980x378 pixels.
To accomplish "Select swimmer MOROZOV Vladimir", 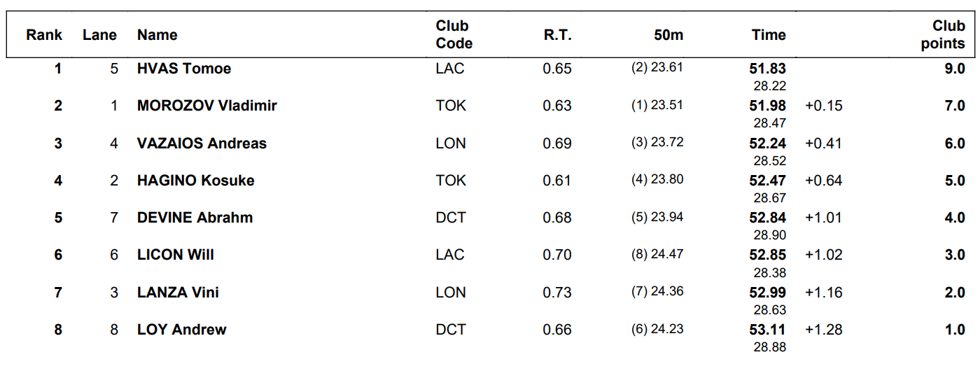I will coord(207,106).
